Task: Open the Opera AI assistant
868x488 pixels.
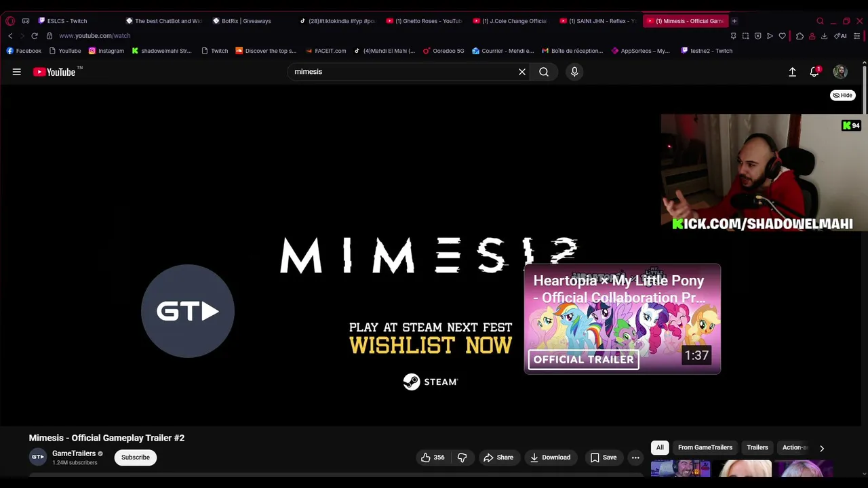Action: 840,36
